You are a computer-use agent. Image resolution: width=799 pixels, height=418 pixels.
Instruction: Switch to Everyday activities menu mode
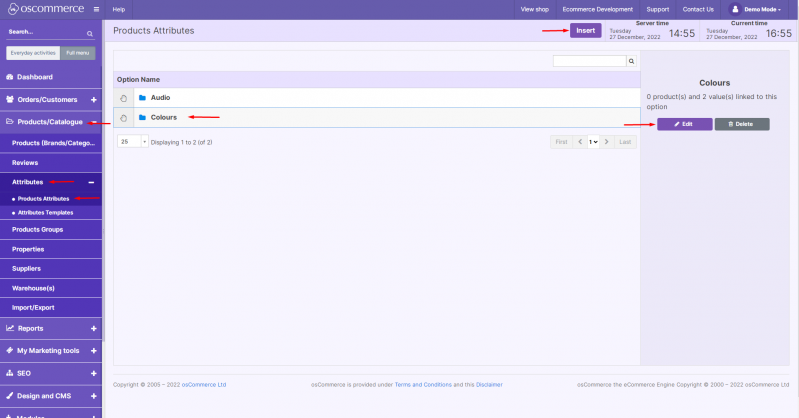[x=32, y=52]
